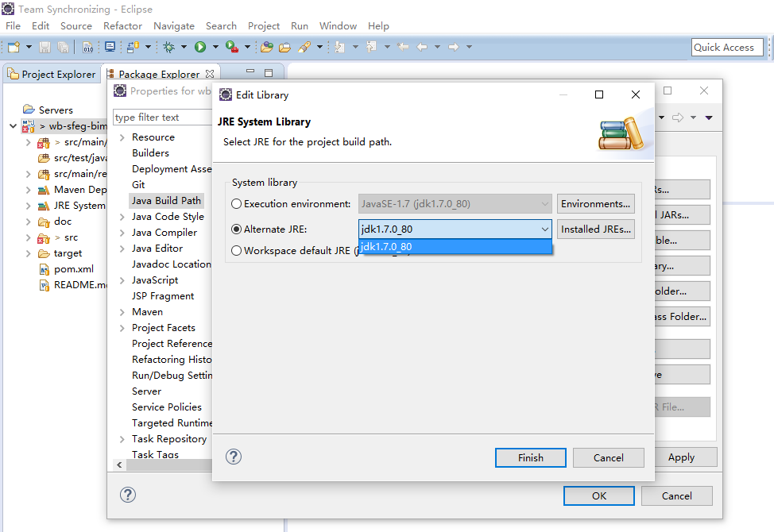
Task: Open the Navigate menu
Action: (174, 25)
